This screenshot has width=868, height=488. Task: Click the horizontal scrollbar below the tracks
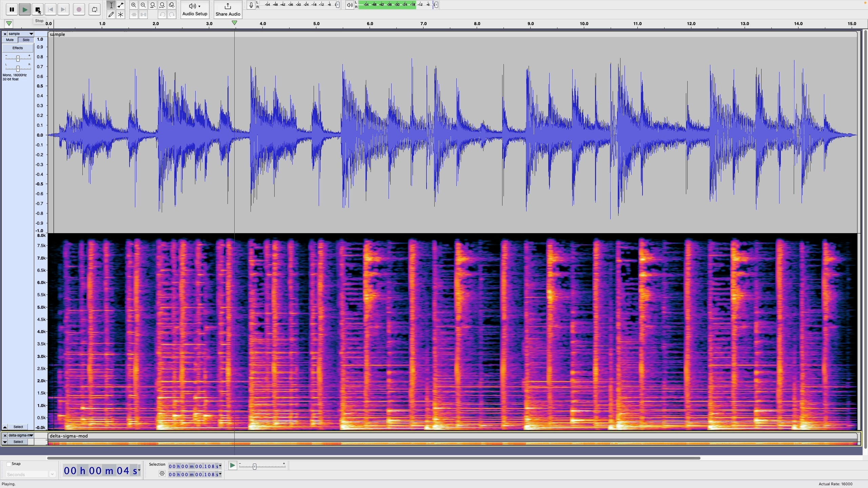coord(373,458)
